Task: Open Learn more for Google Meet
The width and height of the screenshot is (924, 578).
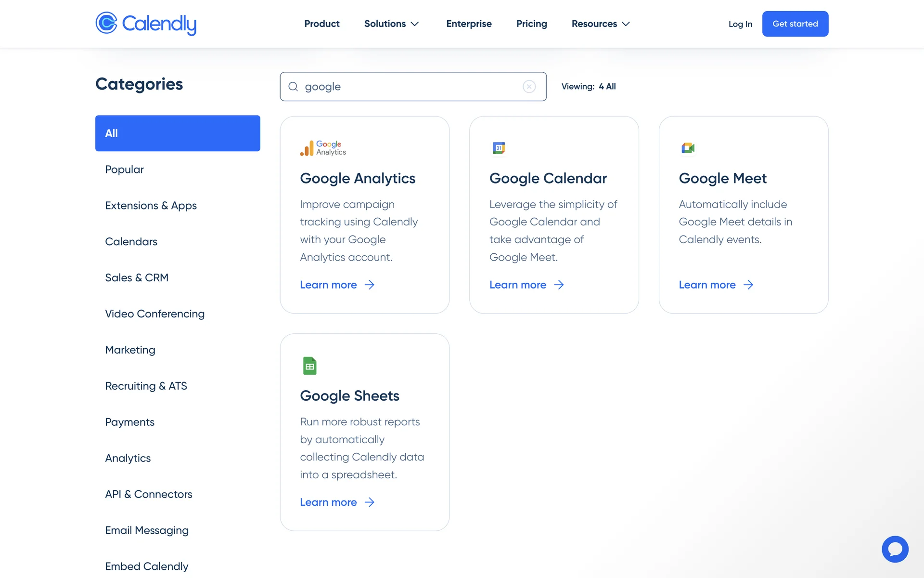Action: [716, 285]
